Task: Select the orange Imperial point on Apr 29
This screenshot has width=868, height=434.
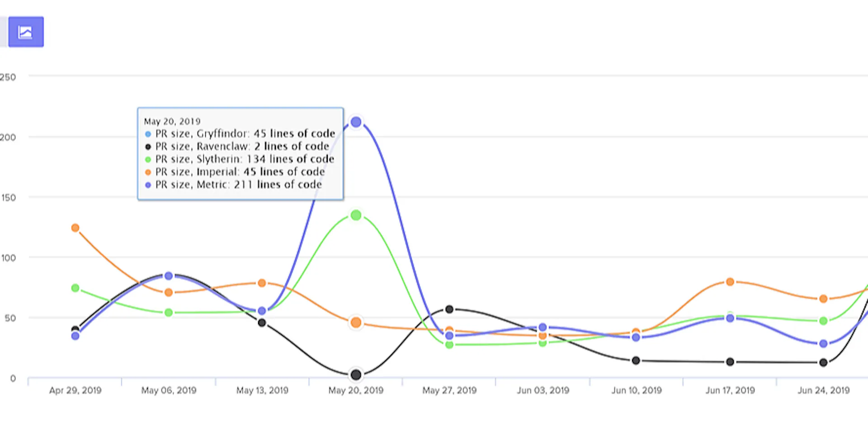Action: pos(75,228)
